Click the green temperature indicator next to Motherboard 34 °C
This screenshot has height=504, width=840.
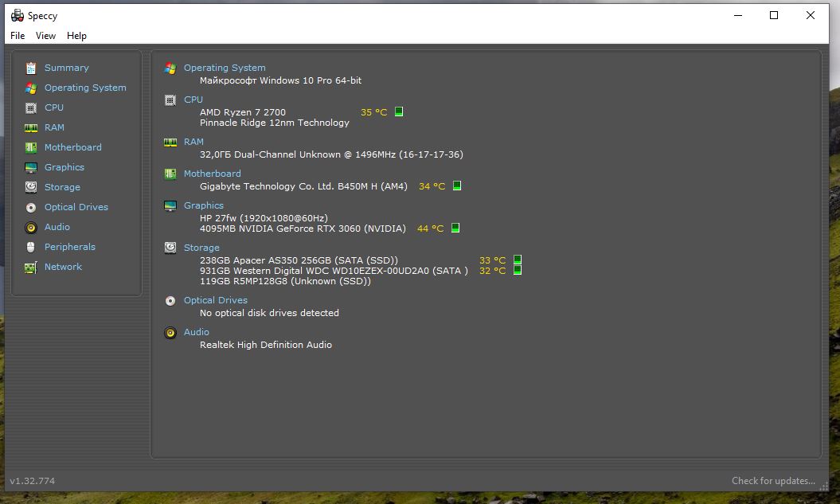pyautogui.click(x=457, y=186)
